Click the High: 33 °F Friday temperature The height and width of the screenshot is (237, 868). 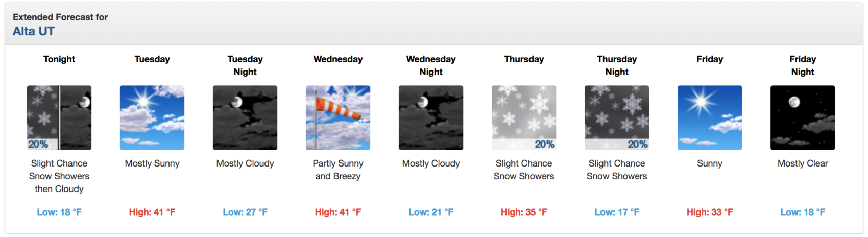coord(710,212)
